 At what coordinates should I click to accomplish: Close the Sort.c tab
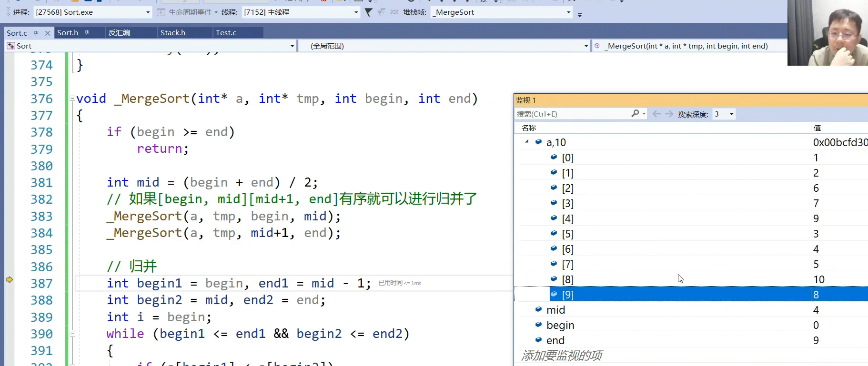pos(47,33)
